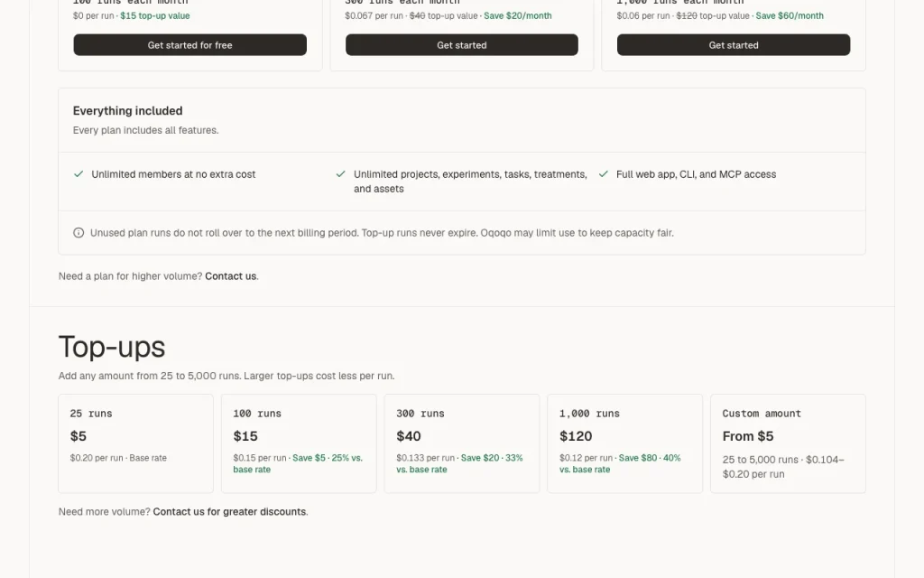Click info icon beside 'Unused plan runs' note

pyautogui.click(x=79, y=233)
